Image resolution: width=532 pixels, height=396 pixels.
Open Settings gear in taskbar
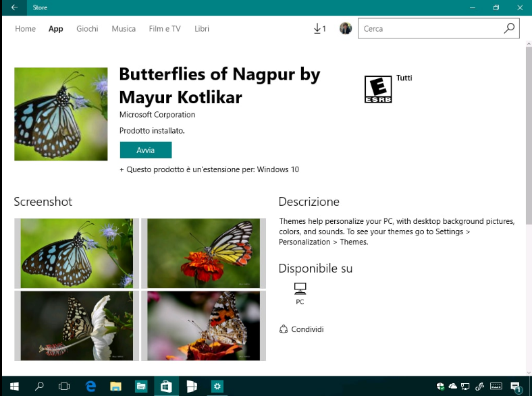(x=217, y=386)
